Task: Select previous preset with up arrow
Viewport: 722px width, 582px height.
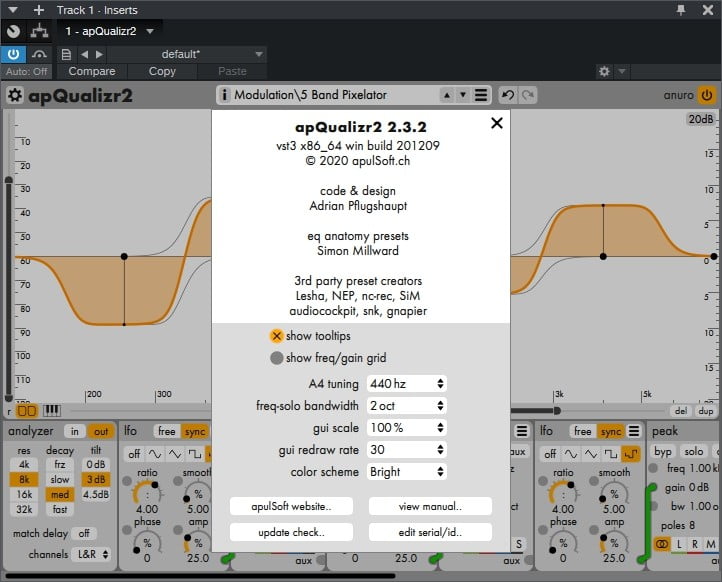Action: (x=447, y=95)
